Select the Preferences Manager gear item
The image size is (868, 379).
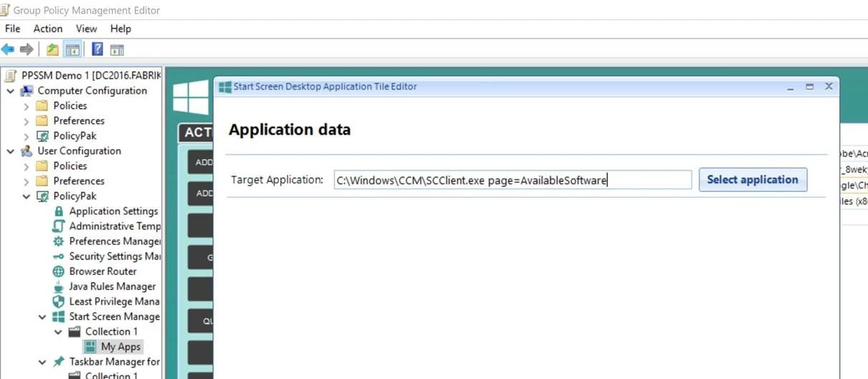(115, 241)
